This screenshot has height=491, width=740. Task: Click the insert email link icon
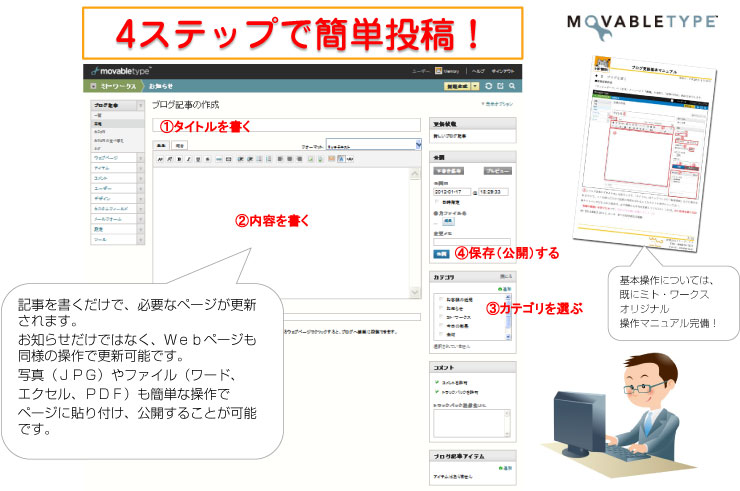pos(228,159)
